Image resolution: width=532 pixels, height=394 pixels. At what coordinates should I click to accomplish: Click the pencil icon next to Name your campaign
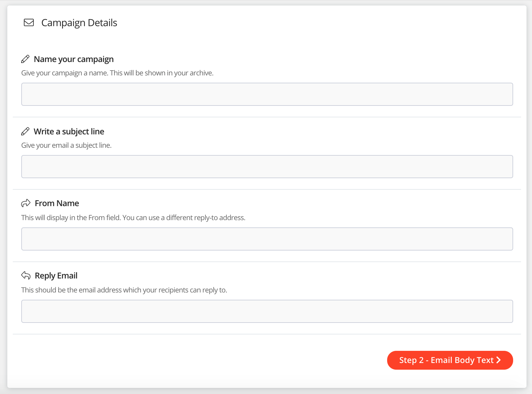[25, 59]
